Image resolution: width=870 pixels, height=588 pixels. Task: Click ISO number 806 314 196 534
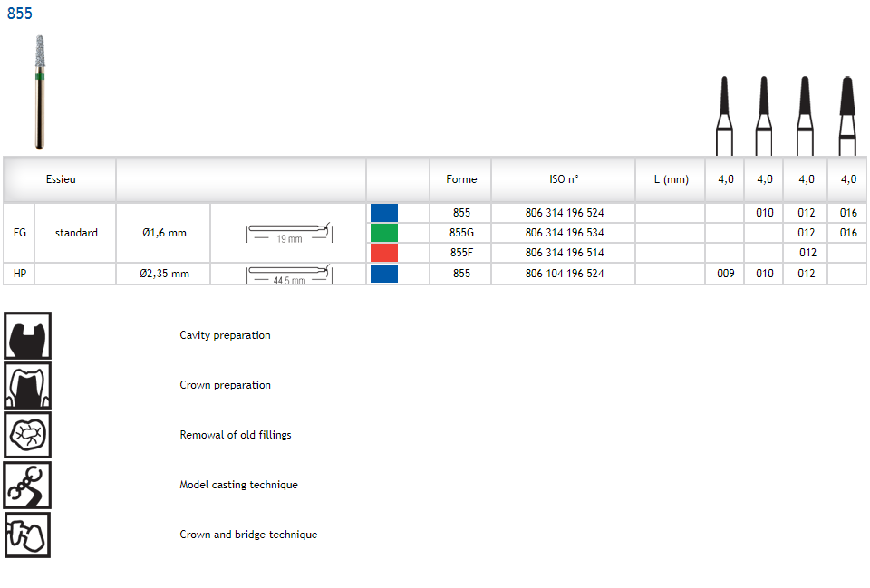pyautogui.click(x=564, y=233)
